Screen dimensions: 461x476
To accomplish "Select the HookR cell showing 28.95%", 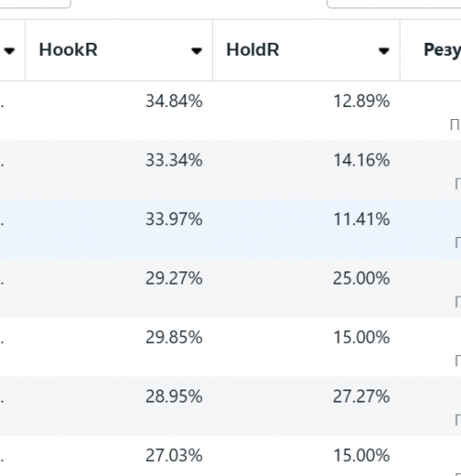I will click(174, 397).
